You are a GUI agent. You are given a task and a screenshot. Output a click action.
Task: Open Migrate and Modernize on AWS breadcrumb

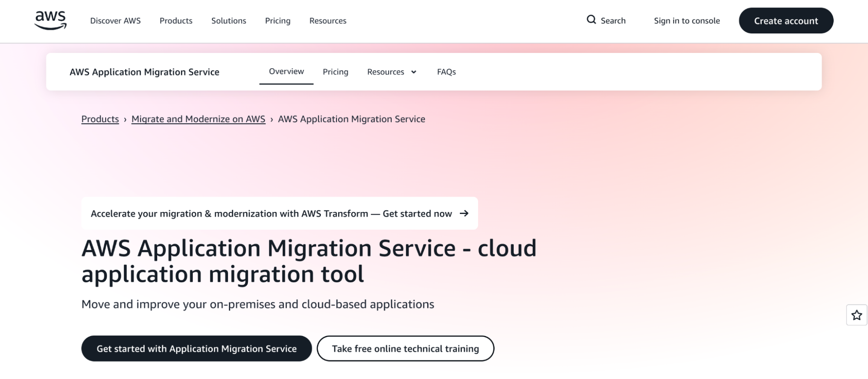pos(198,119)
